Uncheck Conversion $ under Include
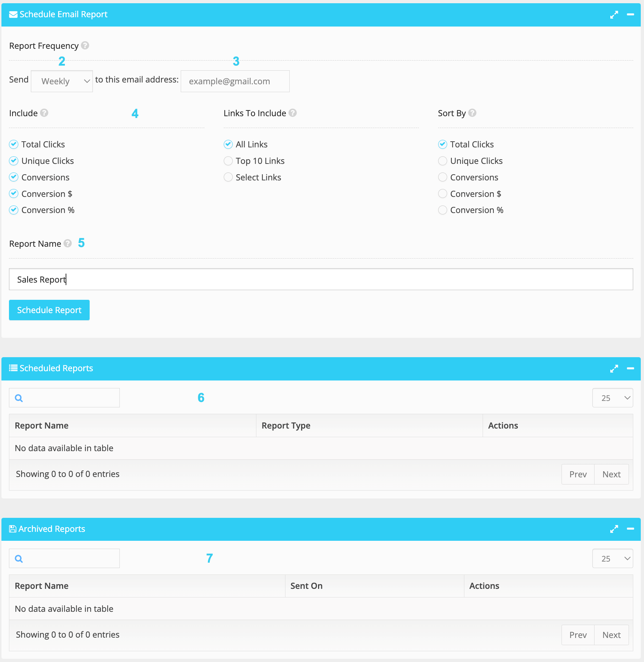 click(x=14, y=194)
